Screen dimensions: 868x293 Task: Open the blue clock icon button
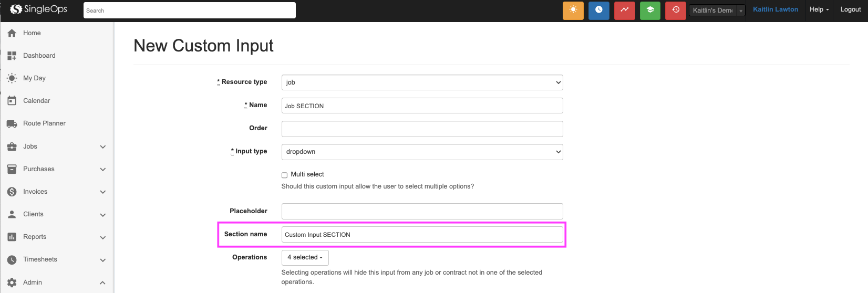(x=598, y=11)
